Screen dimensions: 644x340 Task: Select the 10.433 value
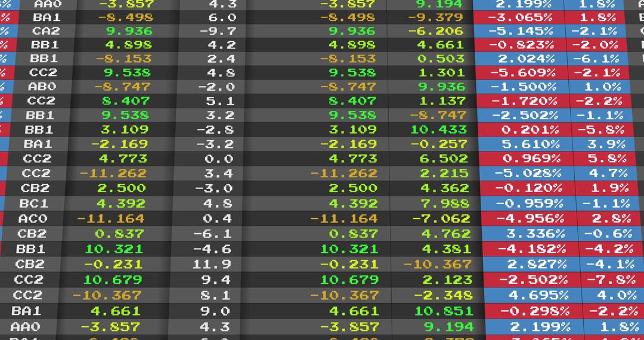coord(439,130)
